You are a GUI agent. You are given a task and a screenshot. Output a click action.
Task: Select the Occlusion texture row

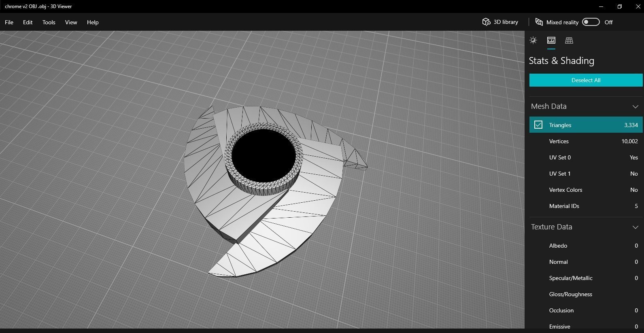586,310
